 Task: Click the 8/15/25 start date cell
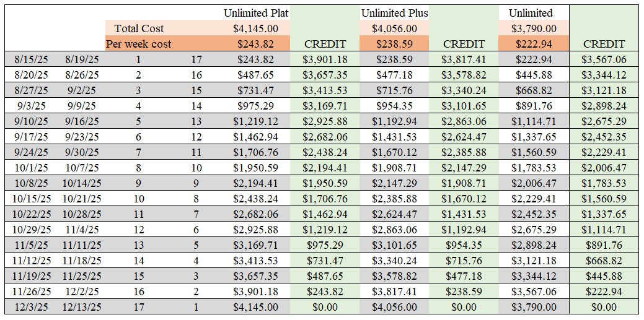tap(31, 59)
